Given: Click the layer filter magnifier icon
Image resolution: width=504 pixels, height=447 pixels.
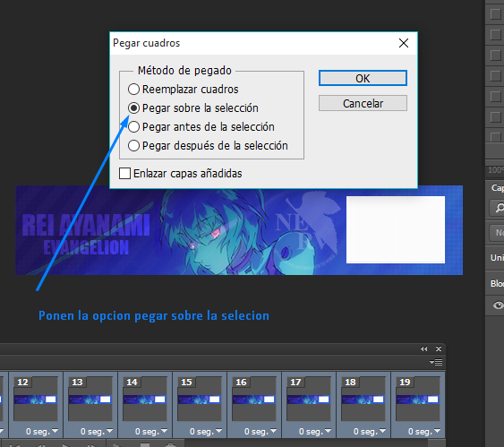Looking at the screenshot, I should pos(499,208).
